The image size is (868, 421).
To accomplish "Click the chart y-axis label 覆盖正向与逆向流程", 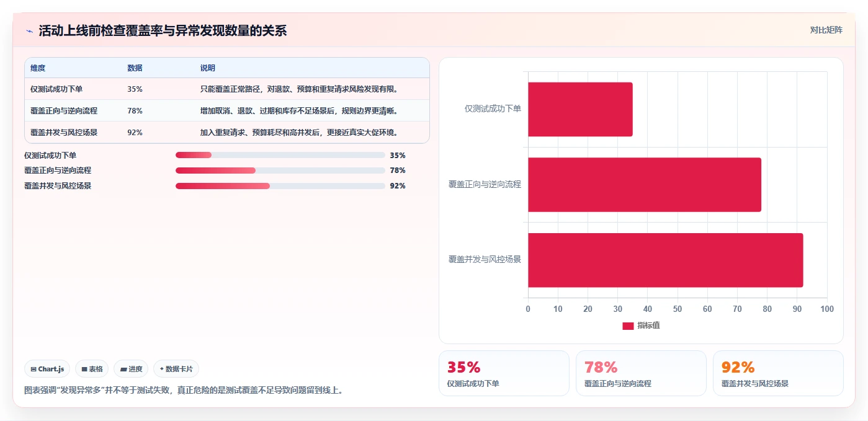I will tap(485, 184).
